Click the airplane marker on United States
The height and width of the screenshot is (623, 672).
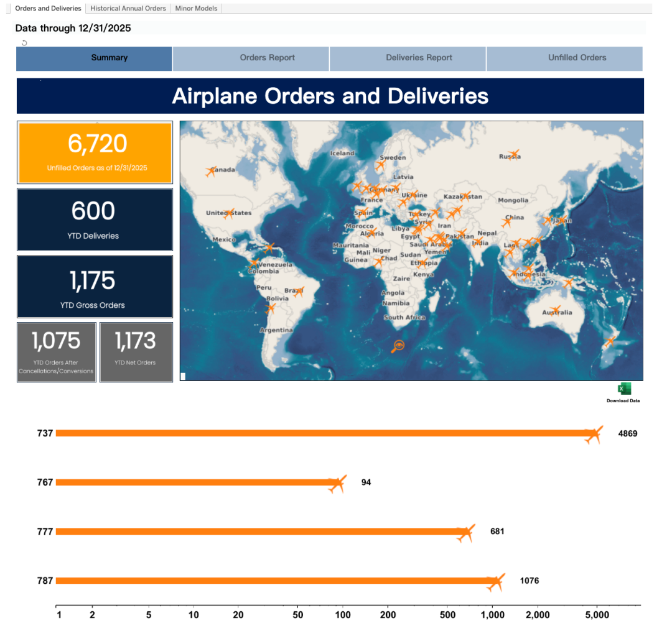coord(228,214)
